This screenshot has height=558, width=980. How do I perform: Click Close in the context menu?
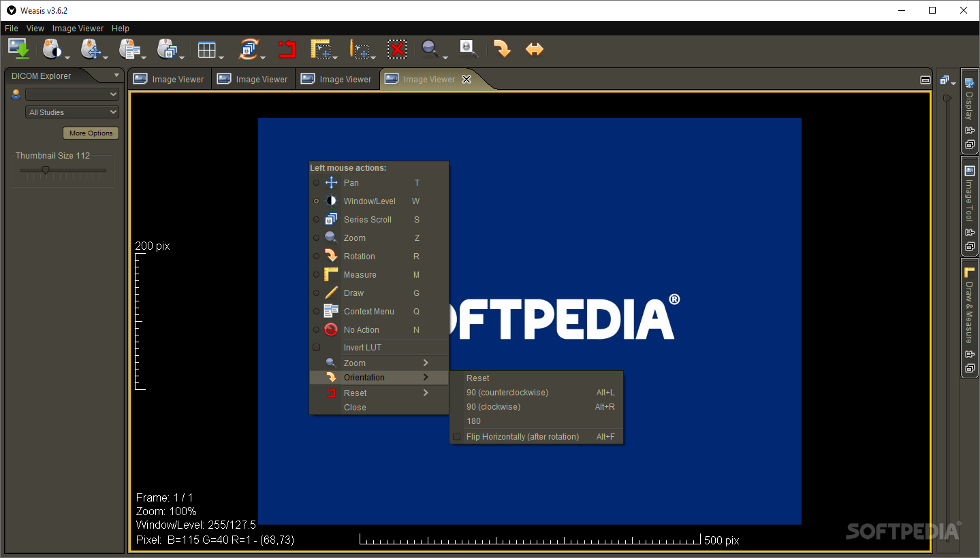pos(379,407)
